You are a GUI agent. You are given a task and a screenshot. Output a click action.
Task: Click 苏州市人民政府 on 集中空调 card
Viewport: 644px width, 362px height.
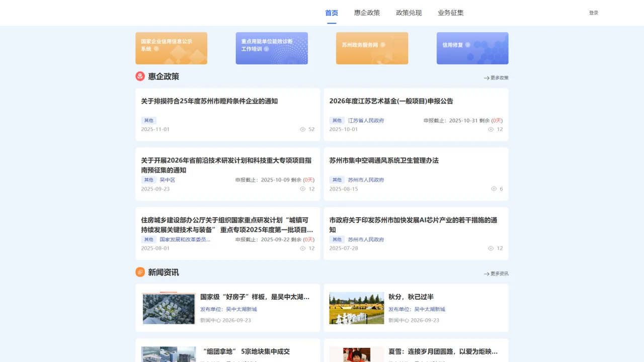[366, 180]
